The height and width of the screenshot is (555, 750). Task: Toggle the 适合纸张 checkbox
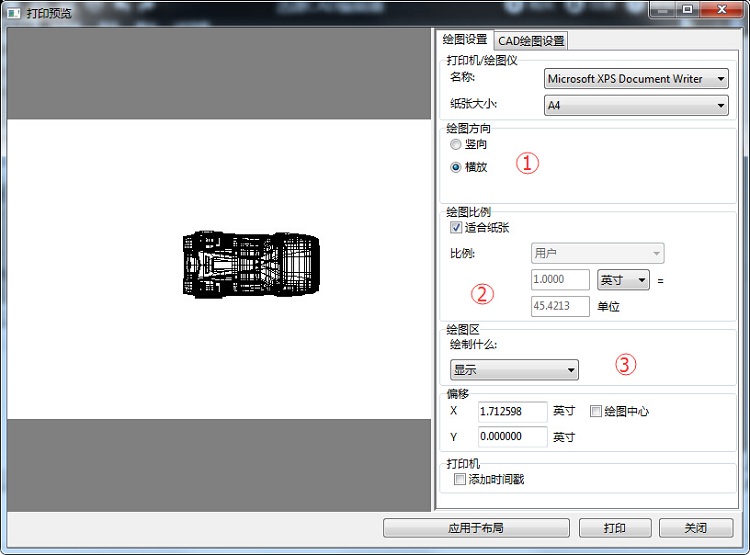click(456, 227)
